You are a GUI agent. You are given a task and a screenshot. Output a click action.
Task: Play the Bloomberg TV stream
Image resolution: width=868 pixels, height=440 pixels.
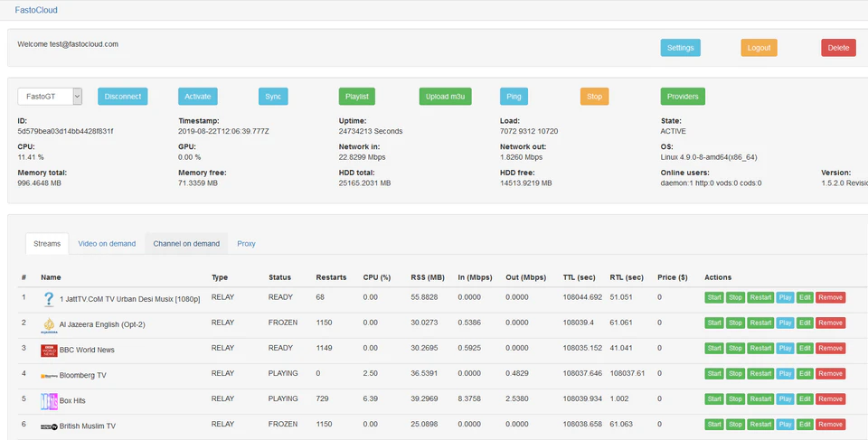tap(785, 373)
